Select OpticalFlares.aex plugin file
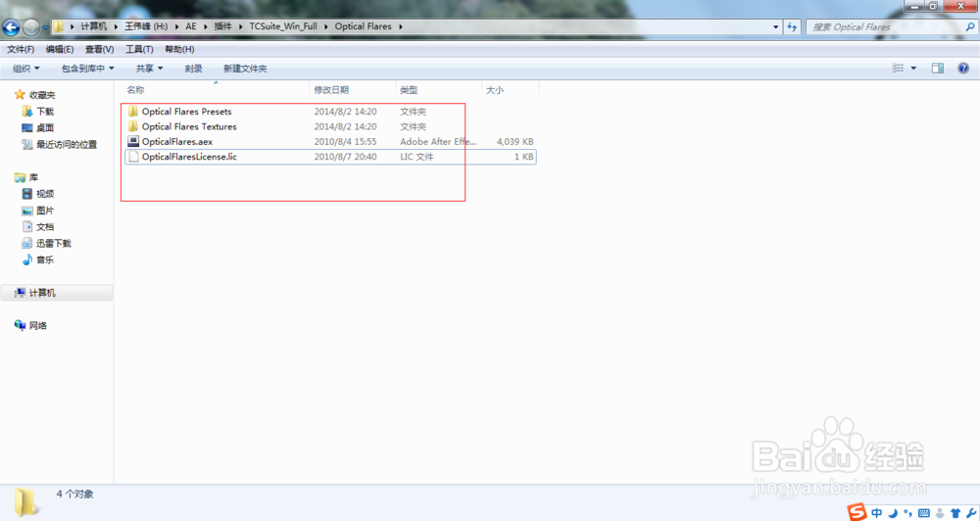This screenshot has height=521, width=980. click(176, 142)
